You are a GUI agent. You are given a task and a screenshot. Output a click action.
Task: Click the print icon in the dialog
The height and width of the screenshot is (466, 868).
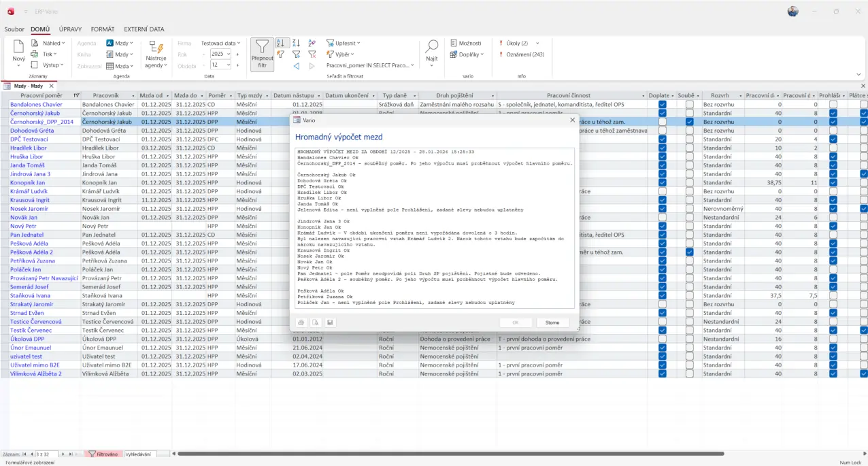[301, 322]
